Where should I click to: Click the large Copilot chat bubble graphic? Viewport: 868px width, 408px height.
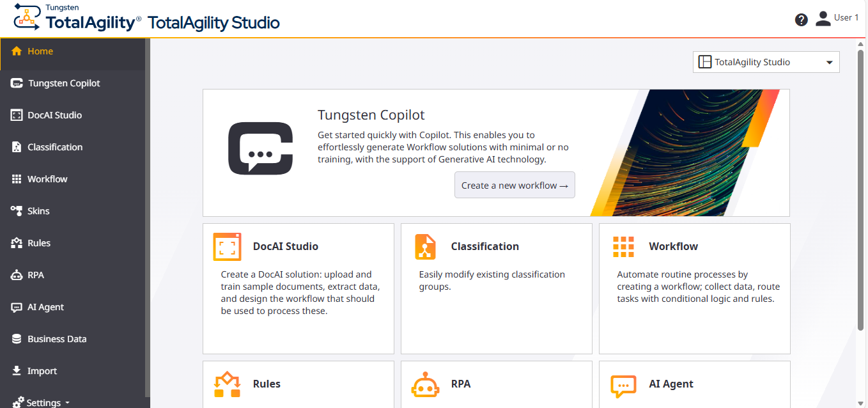261,148
